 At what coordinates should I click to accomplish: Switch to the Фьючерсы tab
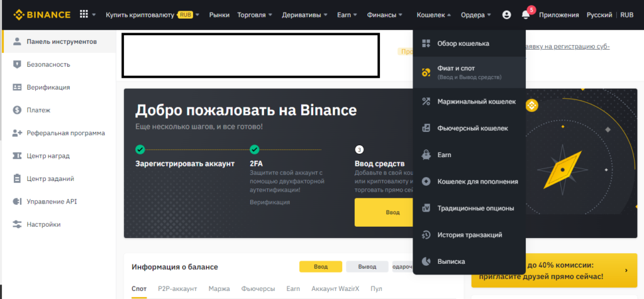click(x=258, y=289)
